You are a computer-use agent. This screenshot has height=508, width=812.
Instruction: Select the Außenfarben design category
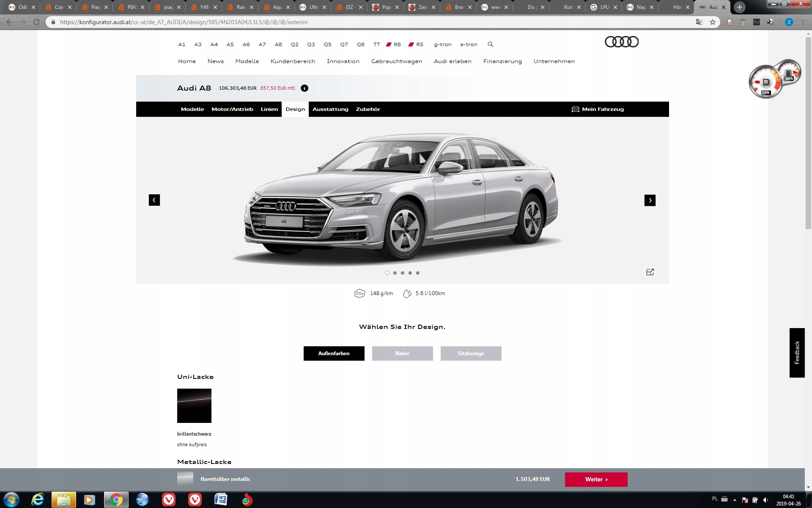(x=334, y=353)
